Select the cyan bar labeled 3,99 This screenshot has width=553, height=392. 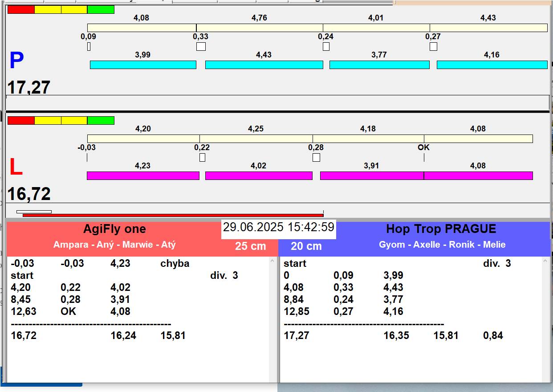coord(143,65)
